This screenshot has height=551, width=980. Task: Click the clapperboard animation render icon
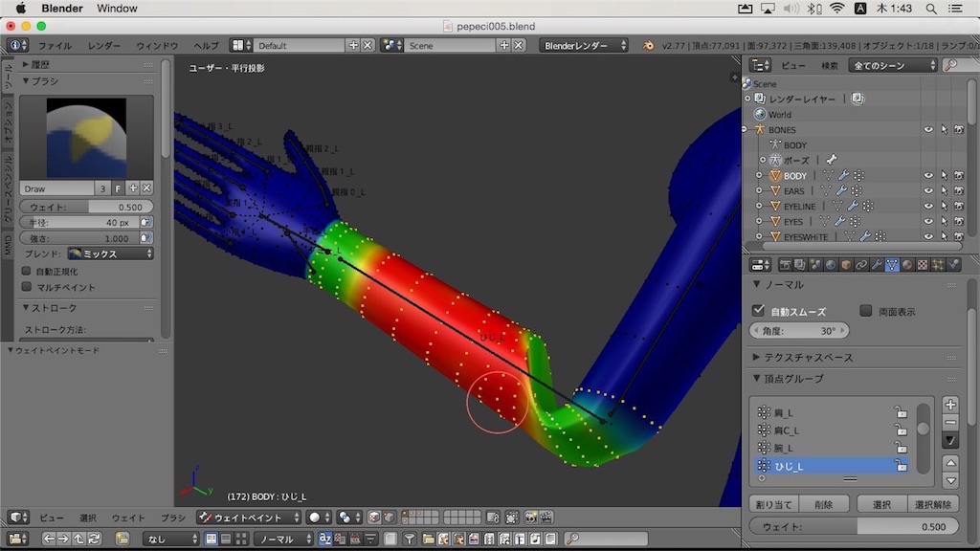tap(546, 518)
